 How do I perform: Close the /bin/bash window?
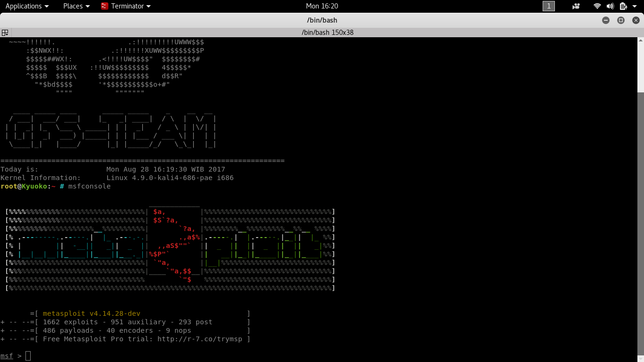(x=636, y=20)
